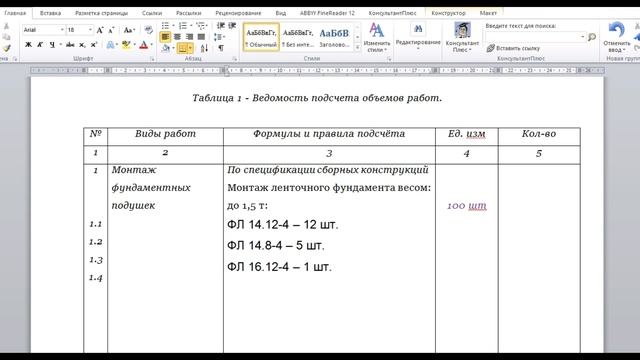Image resolution: width=640 pixels, height=360 pixels.
Task: Switch to the Рассылки tab
Action: click(x=189, y=13)
